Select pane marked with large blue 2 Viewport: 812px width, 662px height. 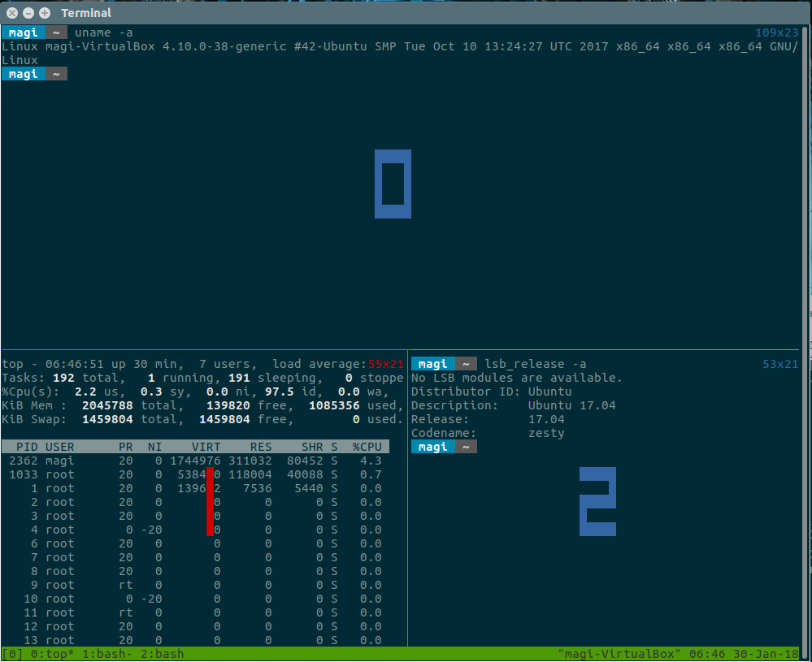click(x=597, y=501)
